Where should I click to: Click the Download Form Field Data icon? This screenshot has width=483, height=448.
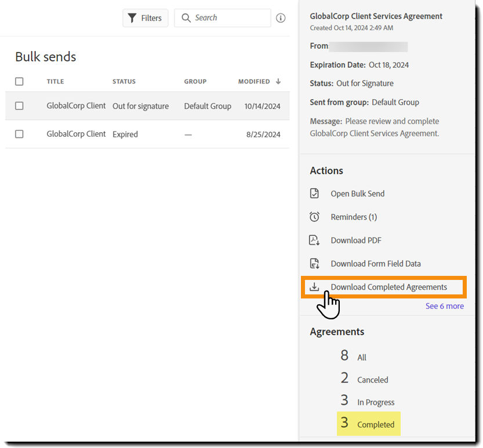click(314, 263)
